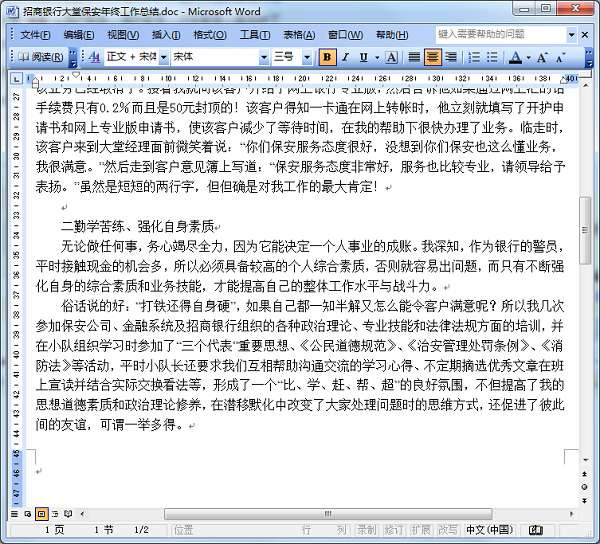Viewport: 600px width, 544px height.
Task: Switch to Outline view icon
Action: 55,514
